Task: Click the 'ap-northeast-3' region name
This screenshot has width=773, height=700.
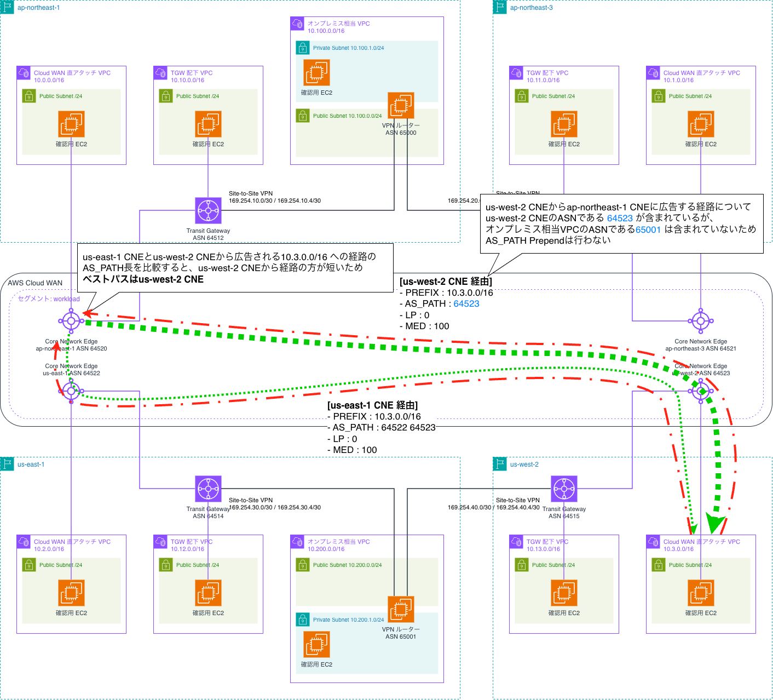Action: [532, 8]
